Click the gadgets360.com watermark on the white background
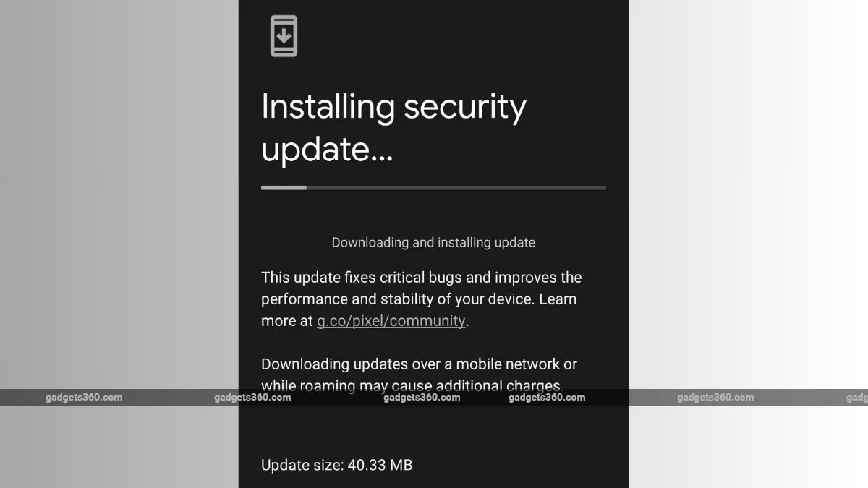The image size is (868, 488). tap(715, 397)
